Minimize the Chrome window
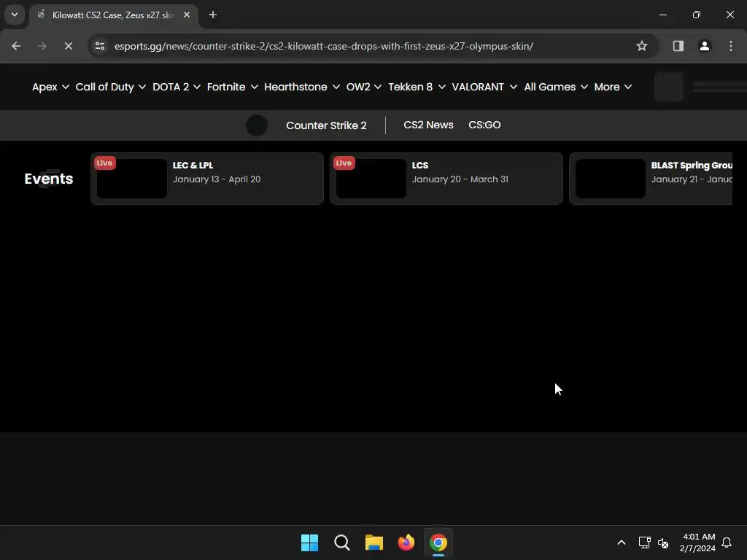This screenshot has width=747, height=560. [x=662, y=15]
